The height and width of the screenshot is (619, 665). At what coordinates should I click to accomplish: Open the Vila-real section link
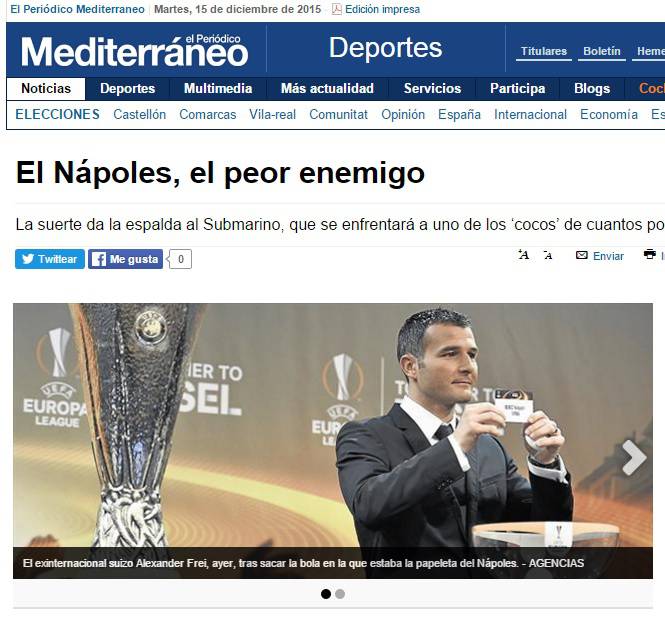pyautogui.click(x=272, y=114)
